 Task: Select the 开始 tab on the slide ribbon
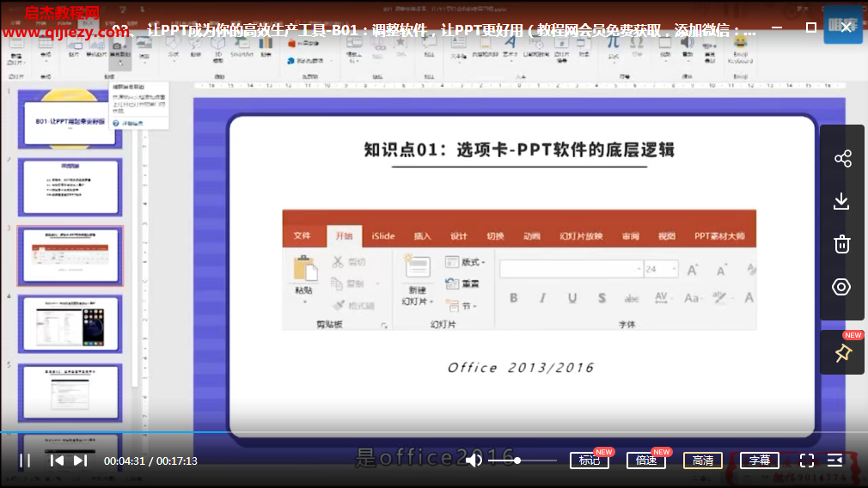point(344,235)
